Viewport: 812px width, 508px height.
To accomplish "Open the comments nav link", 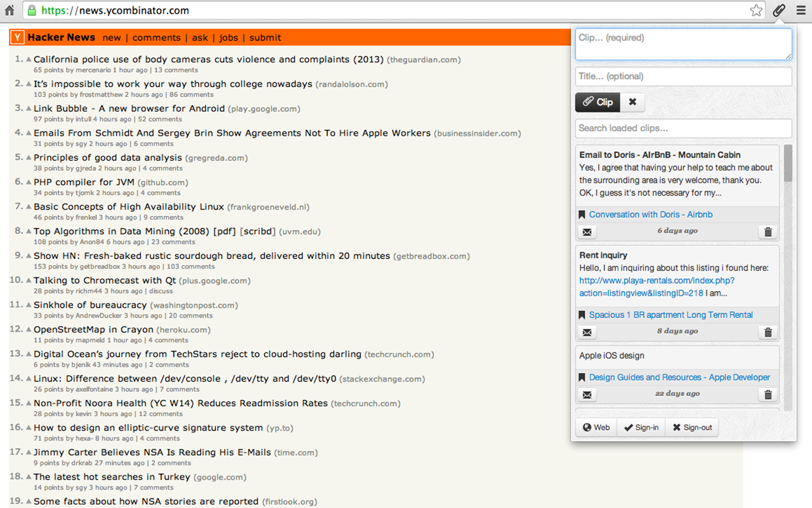I will coord(157,37).
